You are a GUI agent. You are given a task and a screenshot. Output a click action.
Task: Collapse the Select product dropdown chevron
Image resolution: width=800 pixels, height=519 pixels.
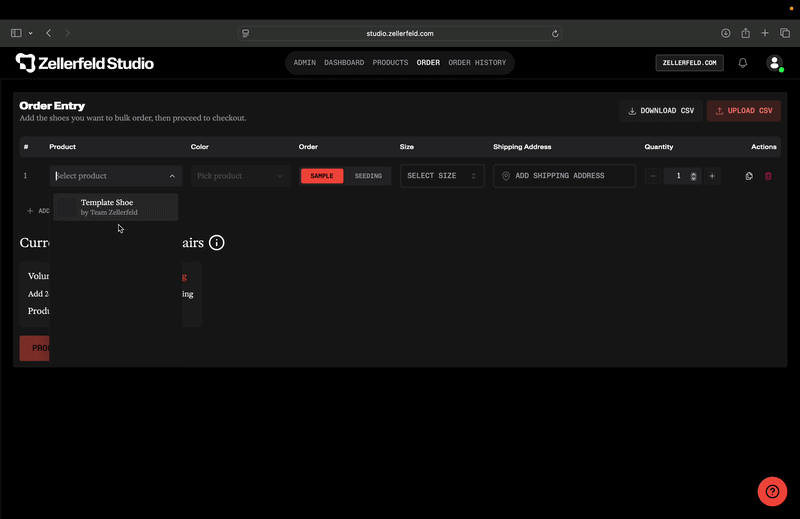coord(172,176)
